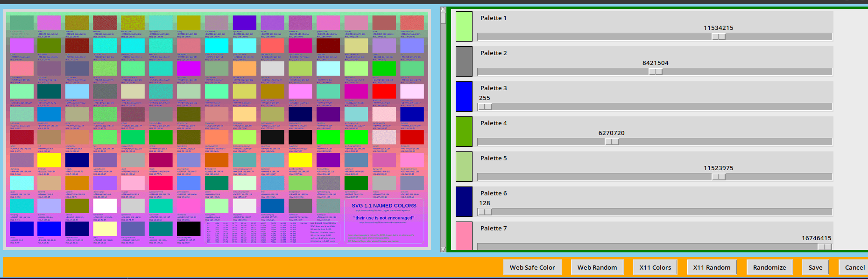Select the Palette 3 blue color swatch
Screen dimensions: 868x279
(x=464, y=97)
